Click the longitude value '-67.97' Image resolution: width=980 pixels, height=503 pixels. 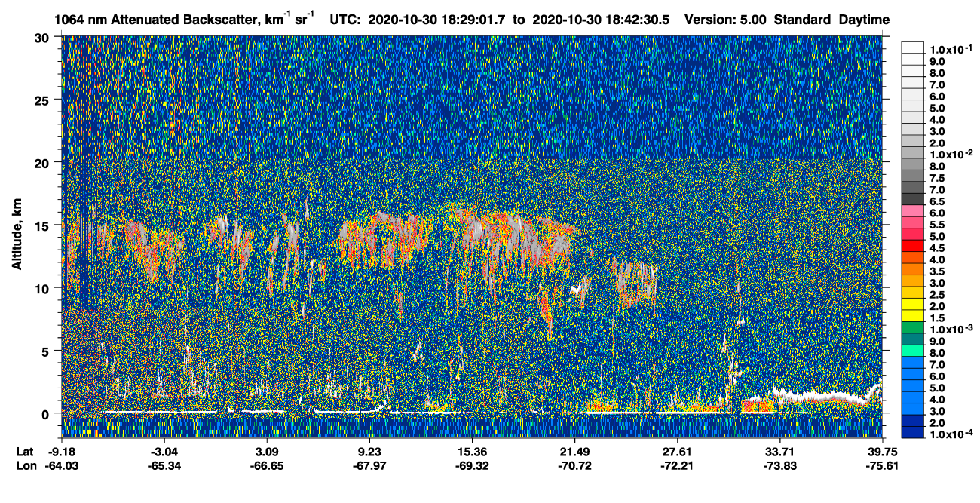point(369,465)
